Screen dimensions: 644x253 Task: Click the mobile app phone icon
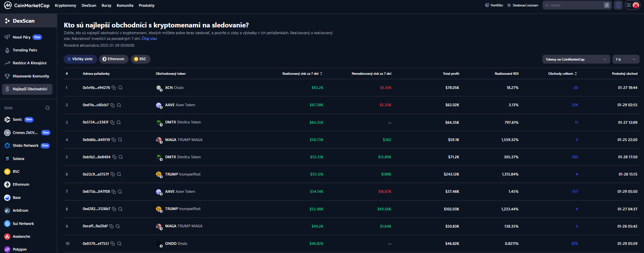coord(618,5)
